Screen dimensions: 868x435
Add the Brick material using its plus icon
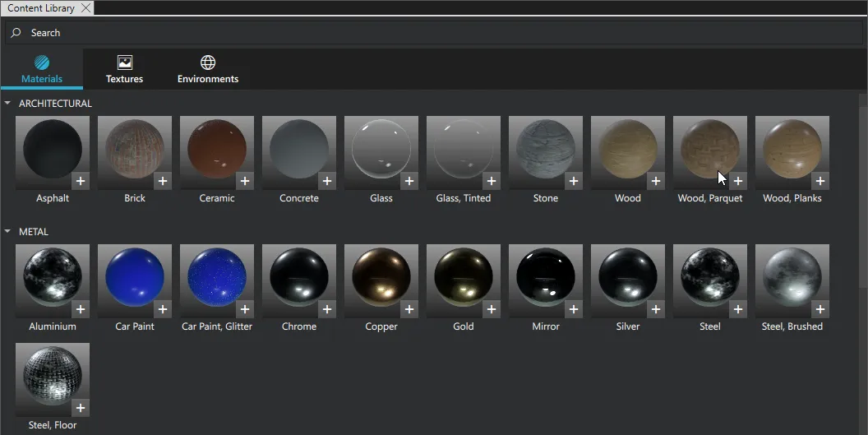(163, 181)
